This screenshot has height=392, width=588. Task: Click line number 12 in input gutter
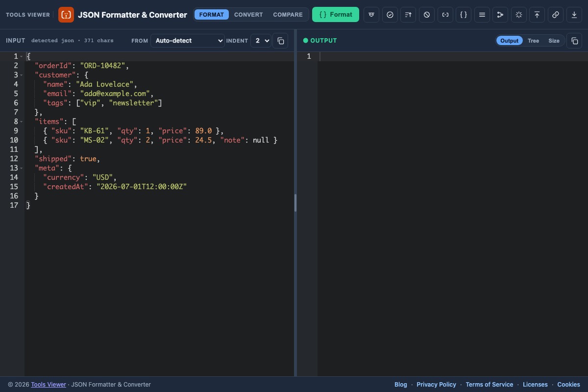click(x=14, y=159)
